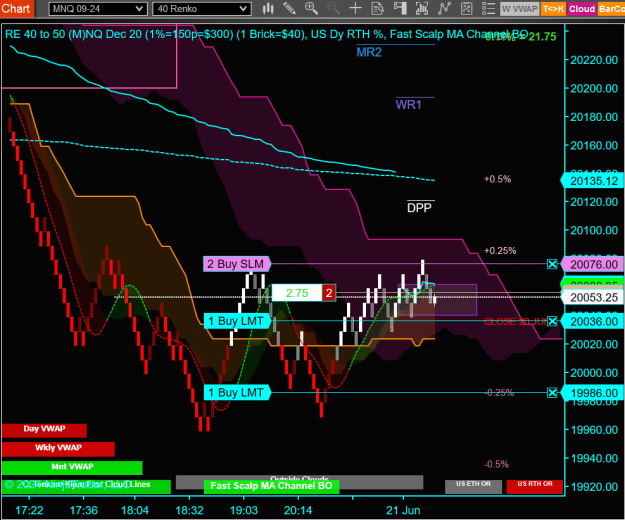Screen dimensions: 625x520
Task: Click the WR1 pivot label
Action: 409,104
